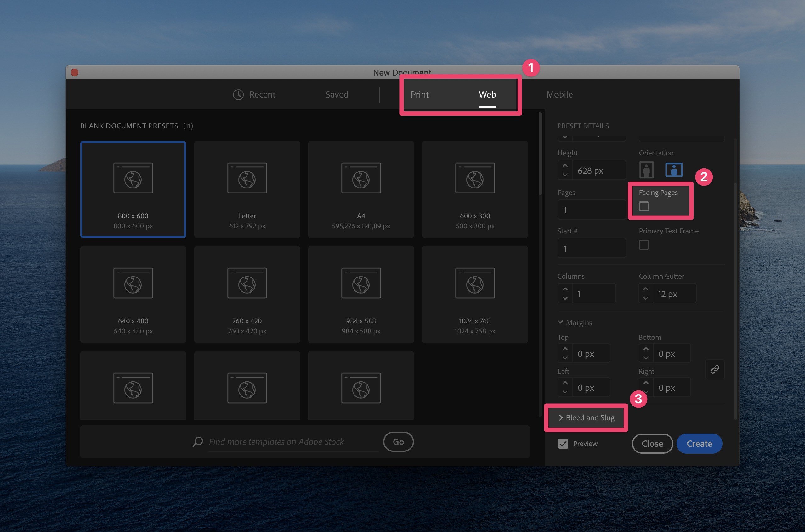Toggle the Facing Pages checkbox
Viewport: 805px width, 532px height.
pyautogui.click(x=643, y=206)
